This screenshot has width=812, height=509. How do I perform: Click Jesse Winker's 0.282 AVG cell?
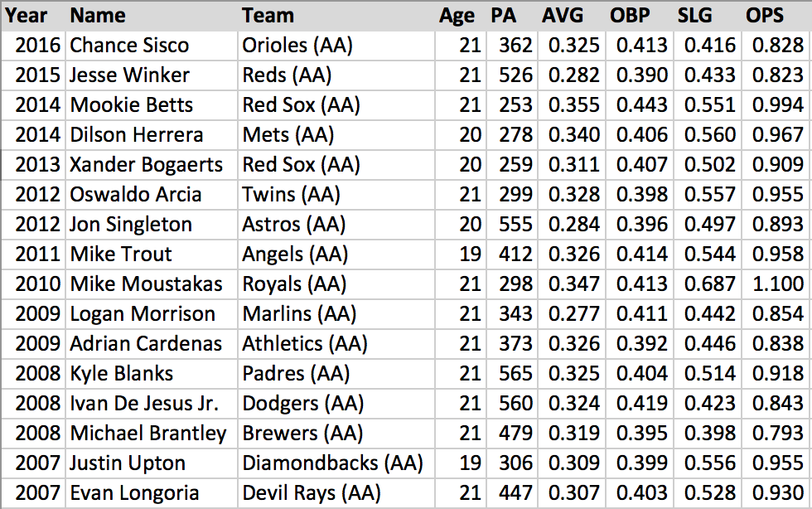(x=572, y=75)
